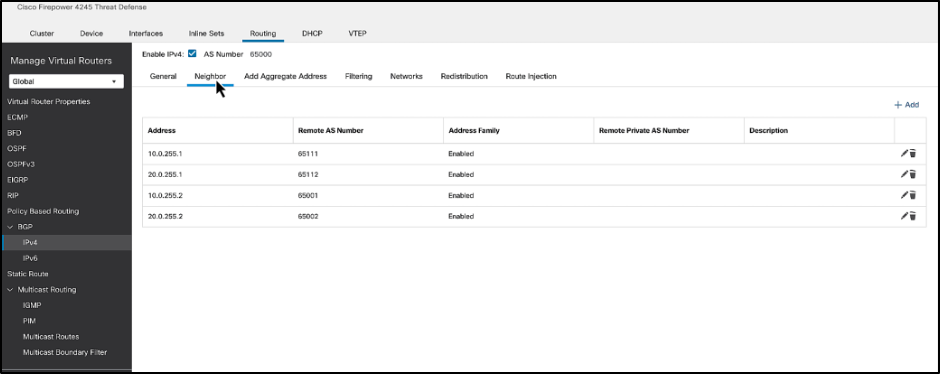The height and width of the screenshot is (374, 940).
Task: Select EIGRP in the sidebar
Action: (x=17, y=180)
